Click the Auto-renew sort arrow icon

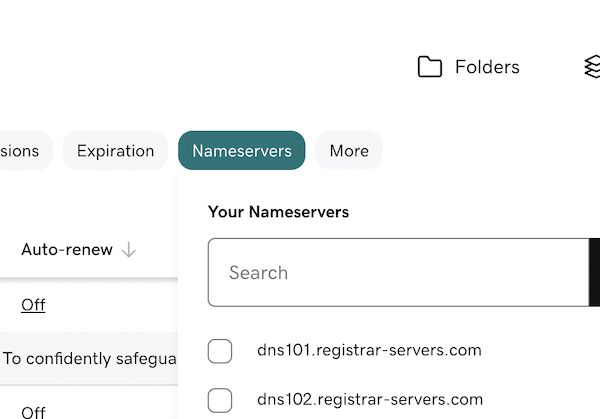[x=128, y=250]
